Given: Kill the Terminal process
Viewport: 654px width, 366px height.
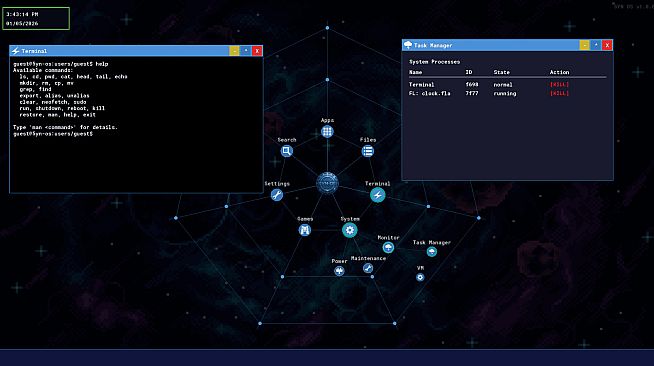Looking at the screenshot, I should (559, 85).
